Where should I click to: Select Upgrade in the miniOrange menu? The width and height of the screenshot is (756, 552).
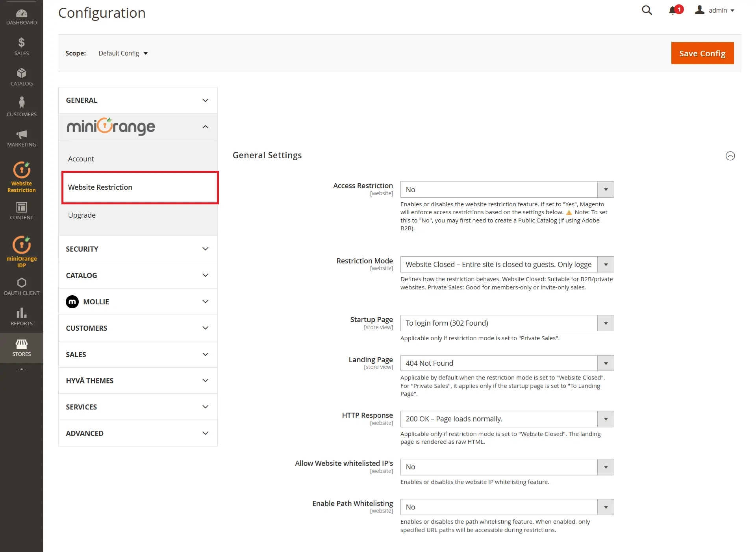pyautogui.click(x=82, y=215)
